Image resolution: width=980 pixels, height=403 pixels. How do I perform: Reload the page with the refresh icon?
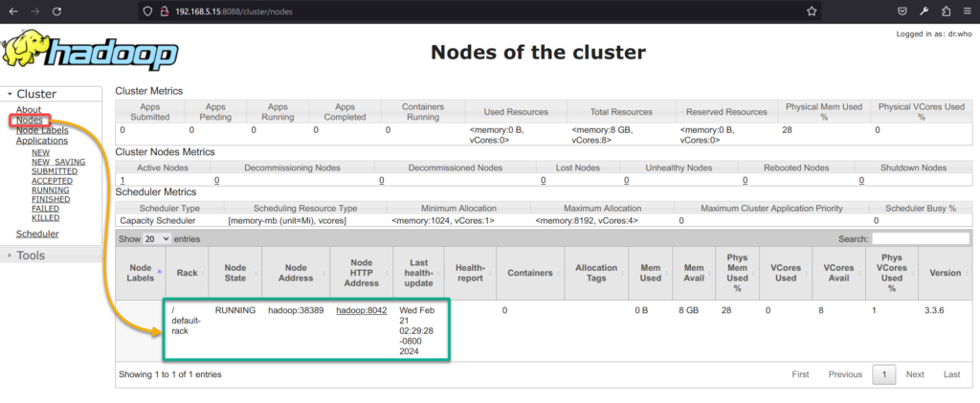58,11
